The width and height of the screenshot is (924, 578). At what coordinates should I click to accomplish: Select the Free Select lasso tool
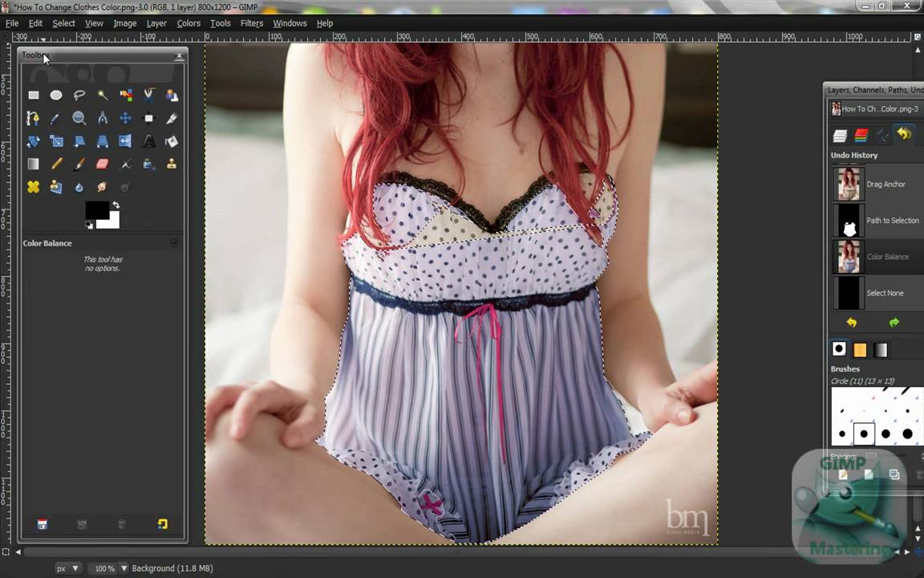pos(79,95)
